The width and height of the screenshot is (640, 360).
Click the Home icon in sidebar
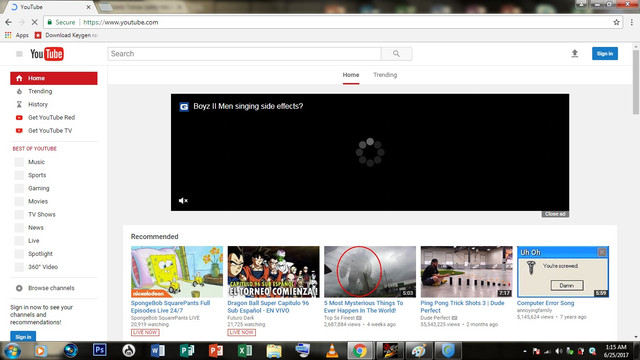point(19,78)
